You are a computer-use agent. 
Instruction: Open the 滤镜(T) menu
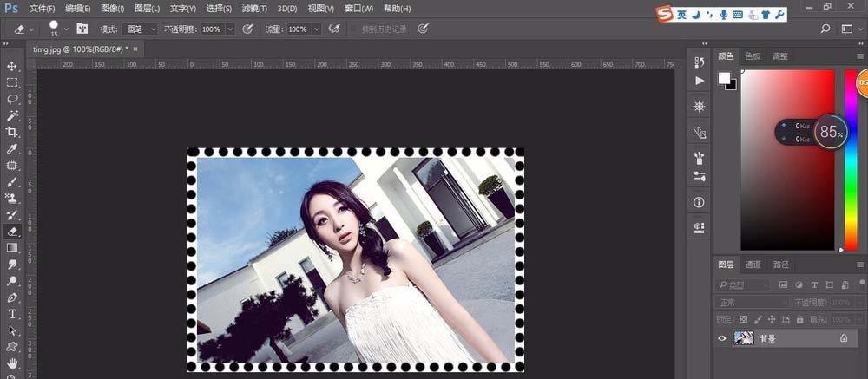click(x=254, y=9)
